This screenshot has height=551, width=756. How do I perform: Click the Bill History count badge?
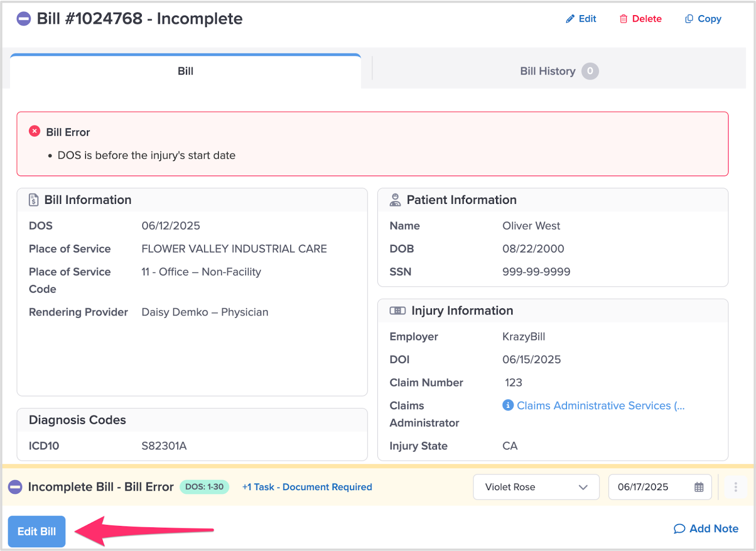click(x=590, y=71)
